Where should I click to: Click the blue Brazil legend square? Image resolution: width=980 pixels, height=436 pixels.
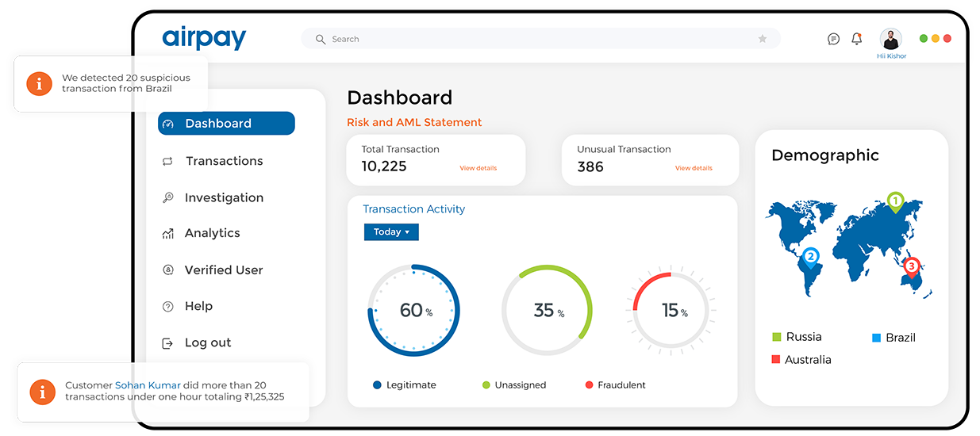tap(876, 338)
